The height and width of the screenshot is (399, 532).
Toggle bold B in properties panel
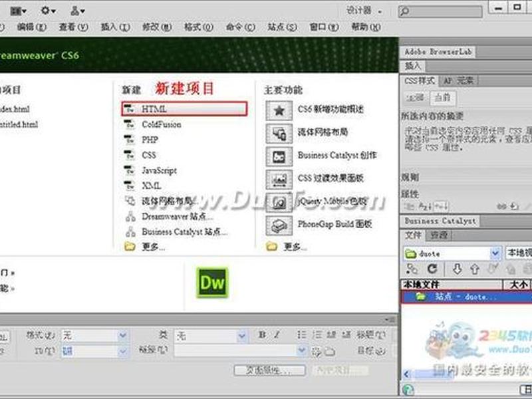(262, 334)
